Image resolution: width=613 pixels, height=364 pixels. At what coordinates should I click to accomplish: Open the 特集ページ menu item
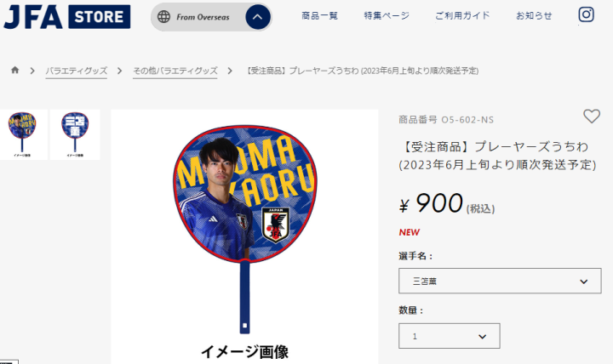coord(387,16)
